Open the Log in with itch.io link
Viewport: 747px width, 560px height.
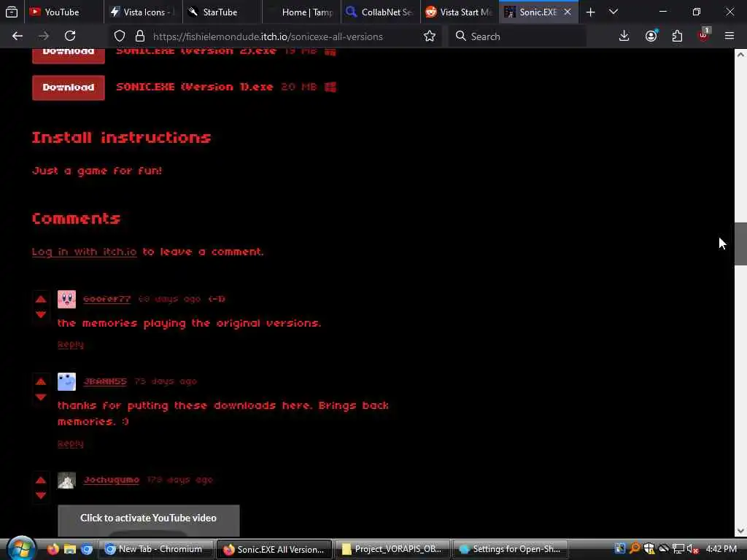(x=85, y=252)
